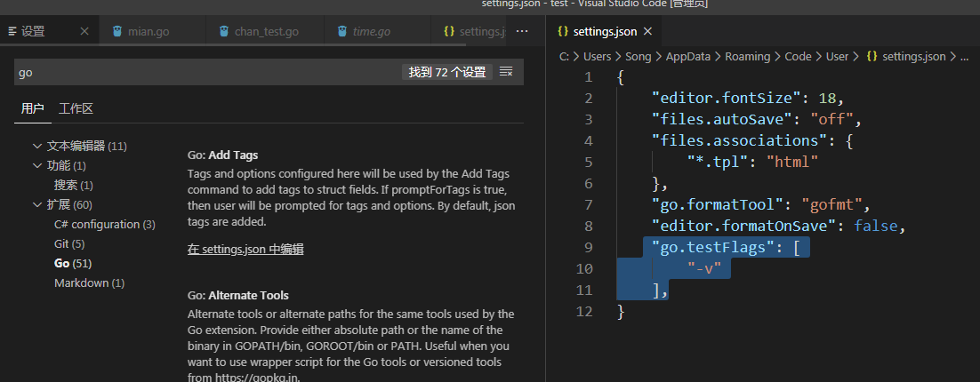Click C: drive in the breadcrumb
The image size is (980, 382).
pos(564,57)
